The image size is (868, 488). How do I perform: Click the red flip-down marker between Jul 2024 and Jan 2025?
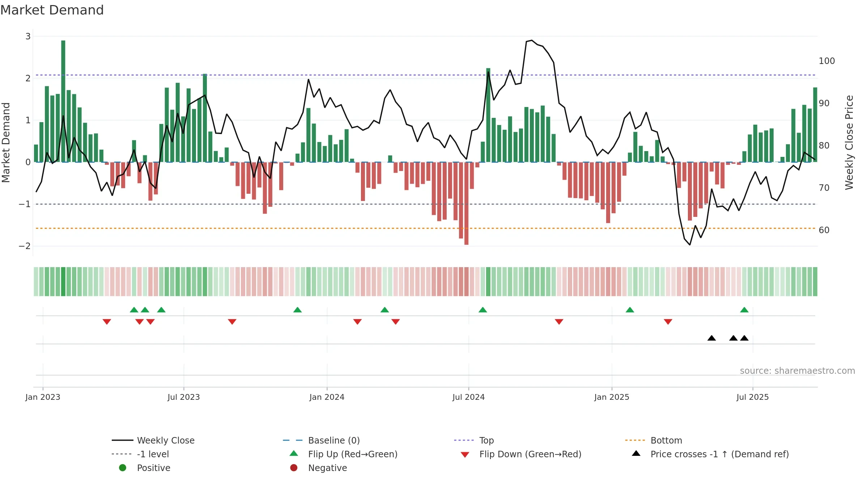[559, 322]
